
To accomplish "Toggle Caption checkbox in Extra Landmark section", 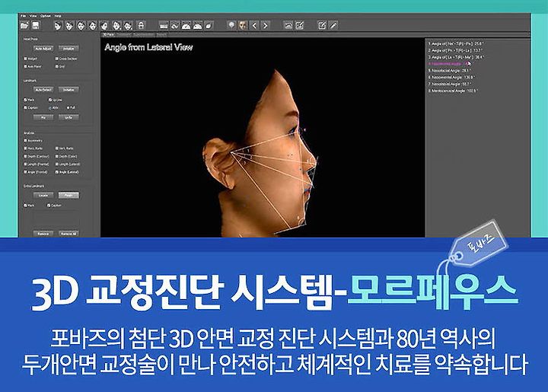I will pyautogui.click(x=49, y=206).
